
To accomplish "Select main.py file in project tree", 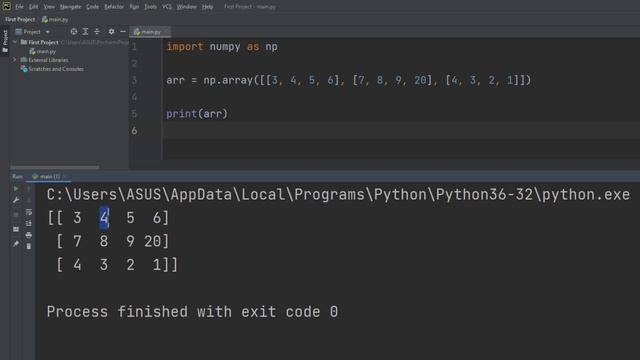I will click(x=42, y=51).
